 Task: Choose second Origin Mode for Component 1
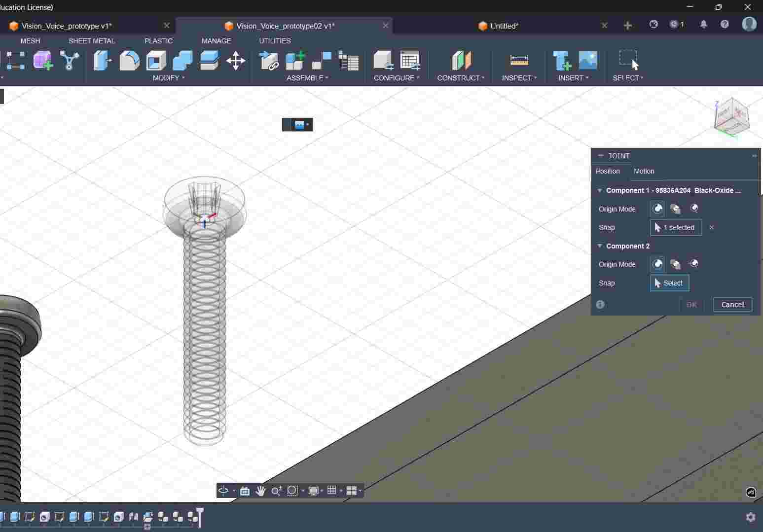(x=675, y=209)
